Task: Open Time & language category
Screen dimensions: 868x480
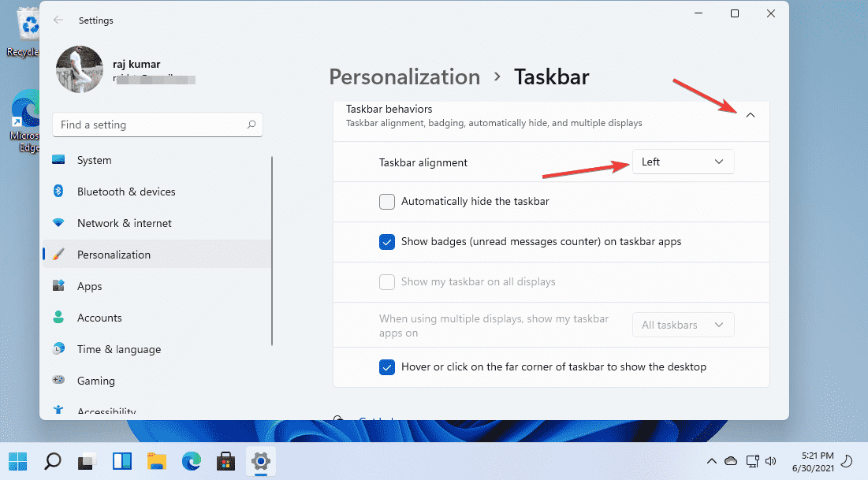Action: point(157,349)
